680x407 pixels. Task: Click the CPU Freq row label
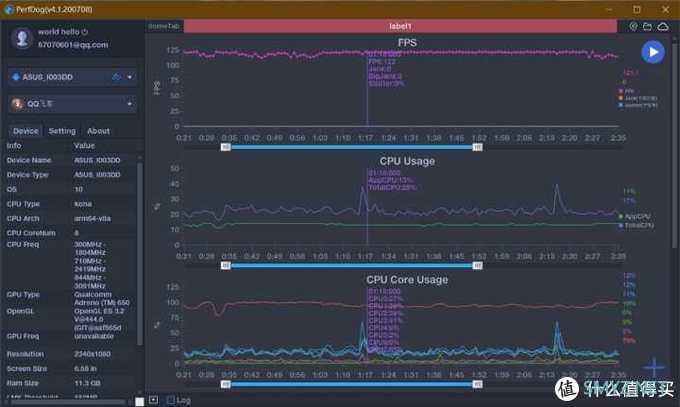tap(23, 245)
